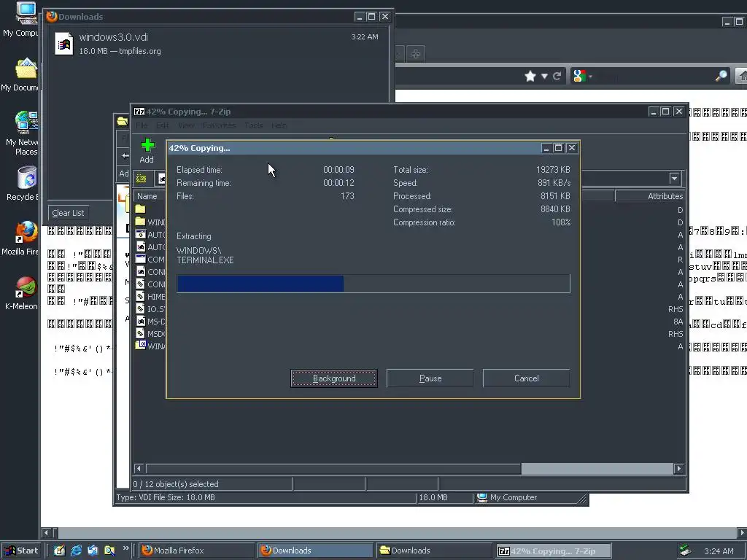This screenshot has width=747, height=560.
Task: Click the Firefox search input field
Action: click(655, 76)
